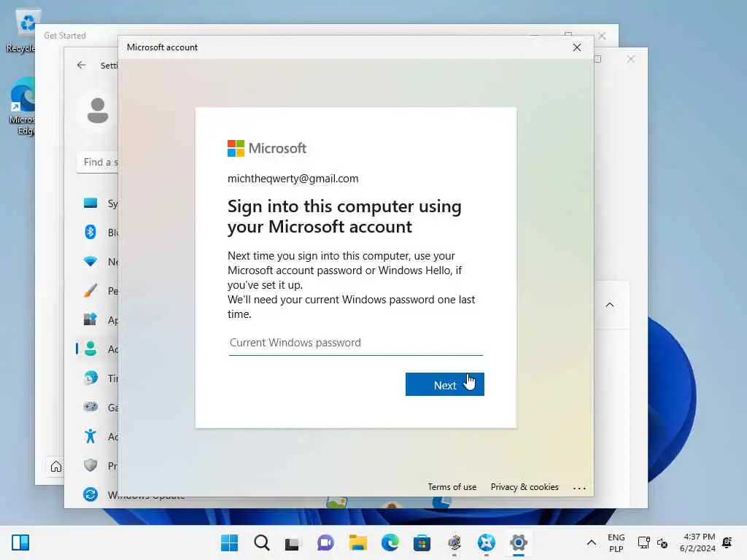Screen dimensions: 747x560
Task: Open taskbar Search
Action: point(262,542)
